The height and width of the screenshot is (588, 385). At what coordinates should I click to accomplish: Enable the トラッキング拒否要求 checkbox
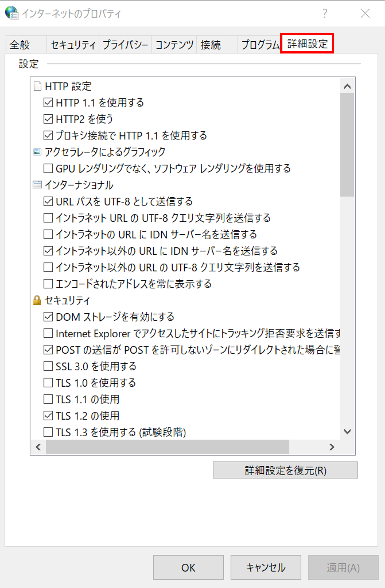[x=48, y=333]
